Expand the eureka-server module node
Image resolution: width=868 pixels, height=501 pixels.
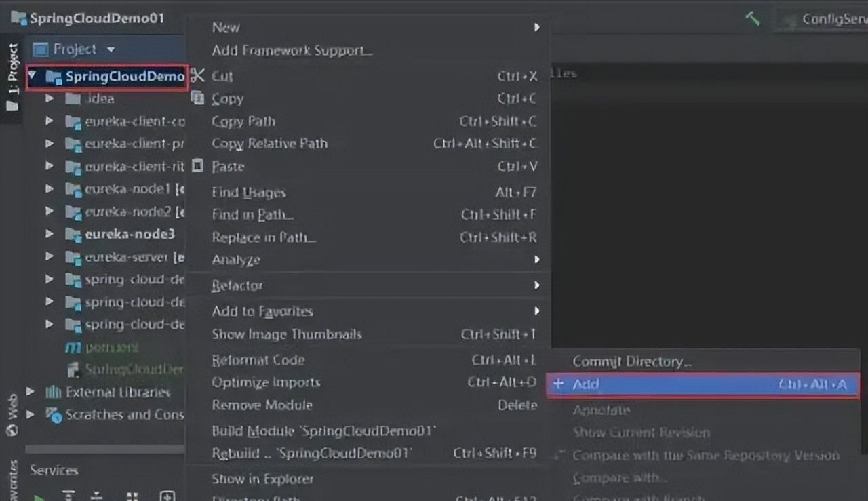coord(50,257)
